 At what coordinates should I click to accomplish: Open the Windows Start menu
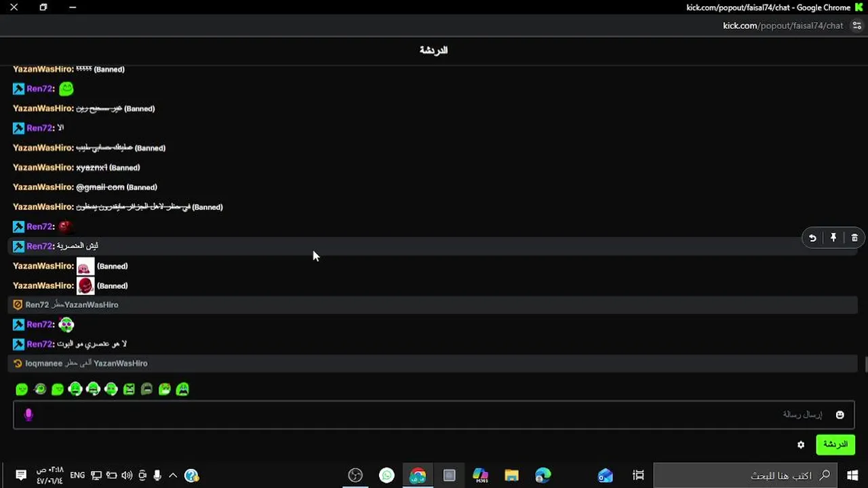[x=852, y=475]
